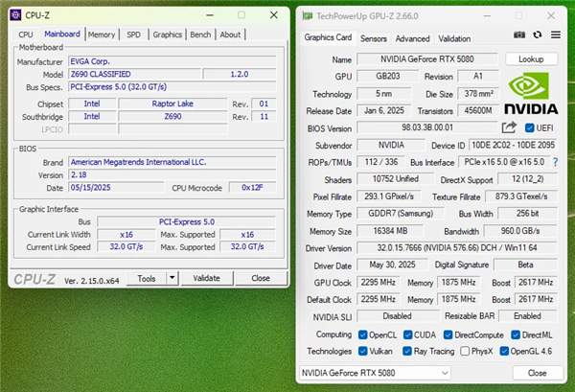575x392 pixels.
Task: Click the BIOS export share icon
Action: (509, 127)
